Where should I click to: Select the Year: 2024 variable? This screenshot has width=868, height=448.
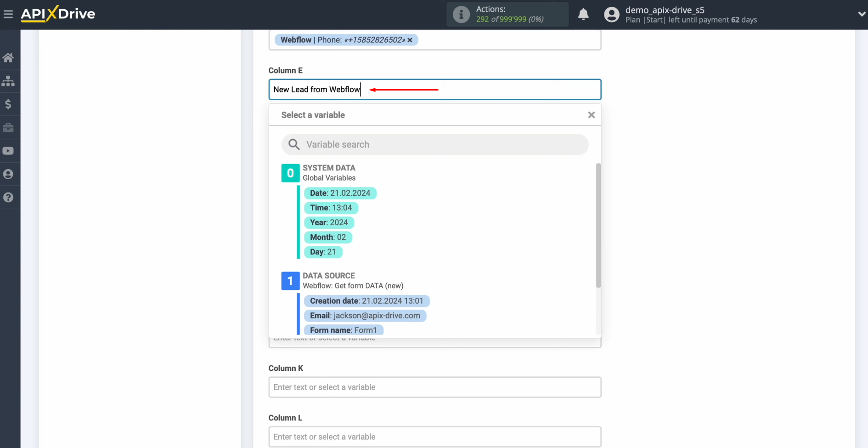[x=329, y=222]
